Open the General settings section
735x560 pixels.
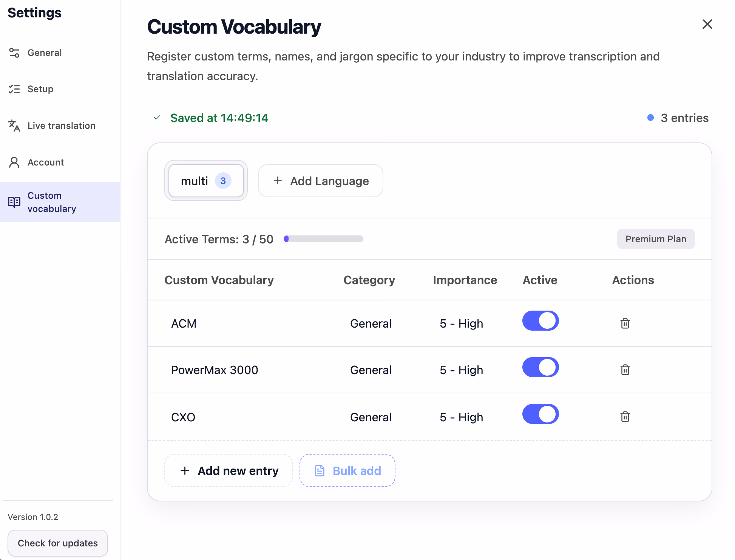60,53
